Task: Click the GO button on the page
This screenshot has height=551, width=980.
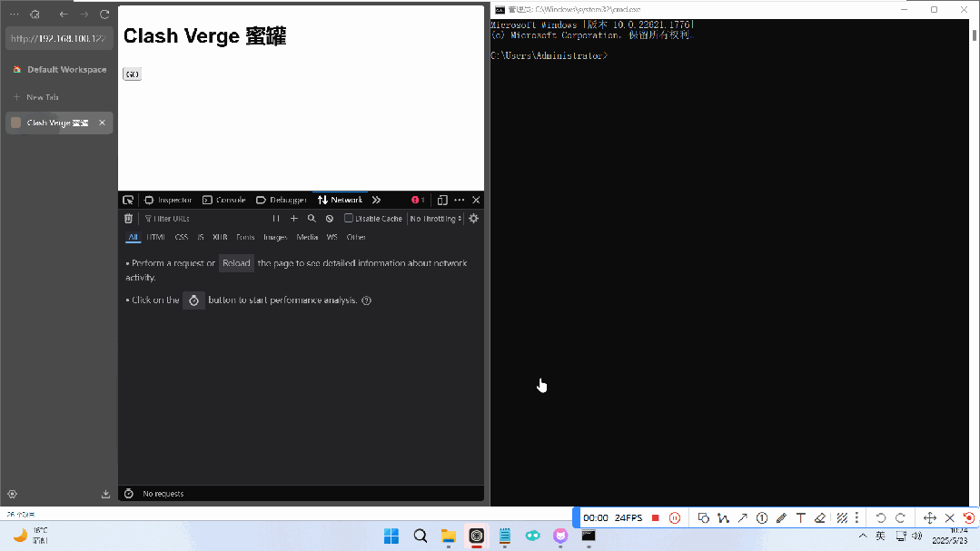Action: (x=132, y=74)
